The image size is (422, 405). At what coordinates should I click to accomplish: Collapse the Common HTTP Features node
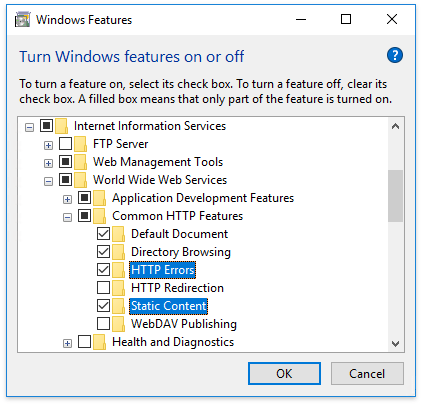(x=67, y=217)
